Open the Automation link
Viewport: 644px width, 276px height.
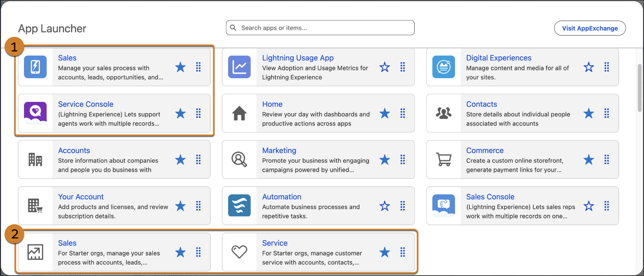282,196
